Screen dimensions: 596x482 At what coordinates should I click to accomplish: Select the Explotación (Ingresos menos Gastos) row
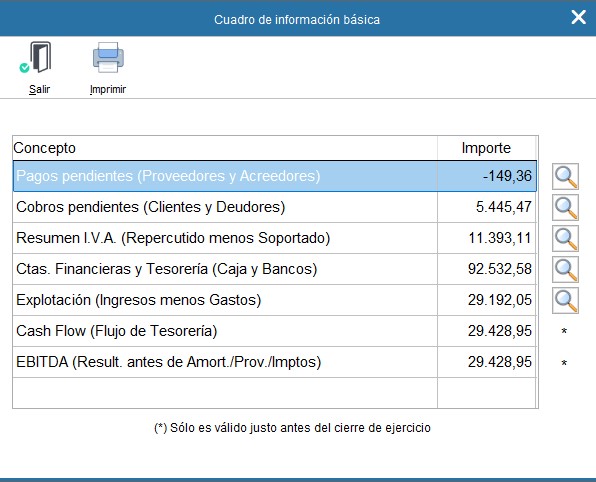click(274, 300)
